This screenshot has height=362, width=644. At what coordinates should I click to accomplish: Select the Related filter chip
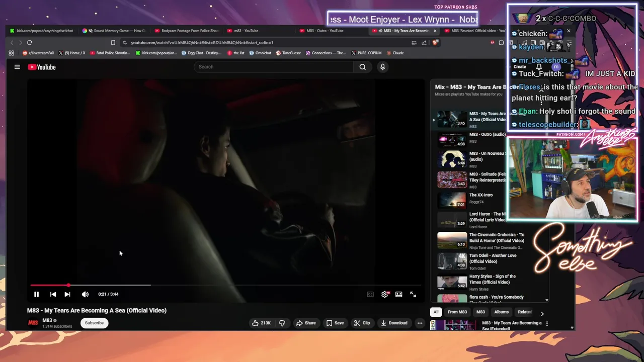[525, 312]
